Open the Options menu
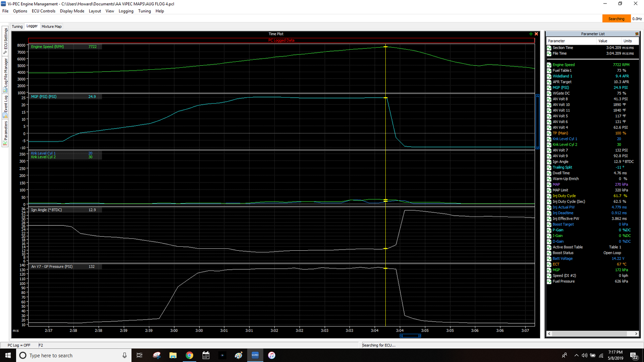The image size is (644, 362). point(20,11)
